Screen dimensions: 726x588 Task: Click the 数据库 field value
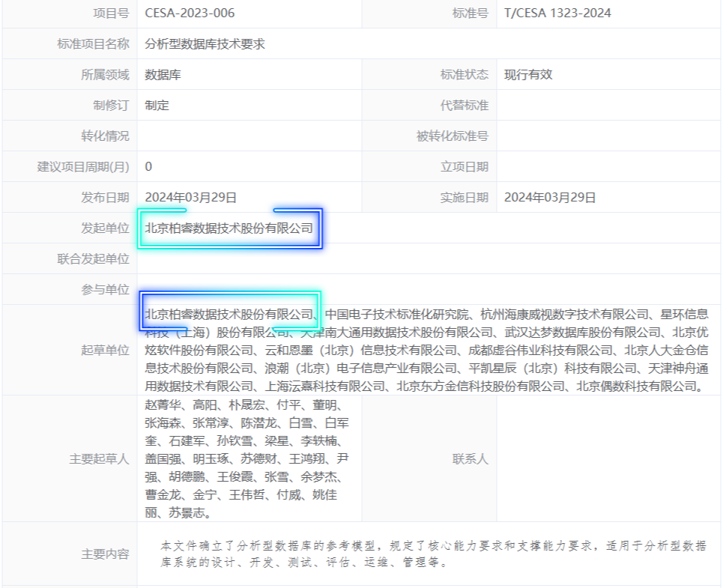tap(163, 75)
